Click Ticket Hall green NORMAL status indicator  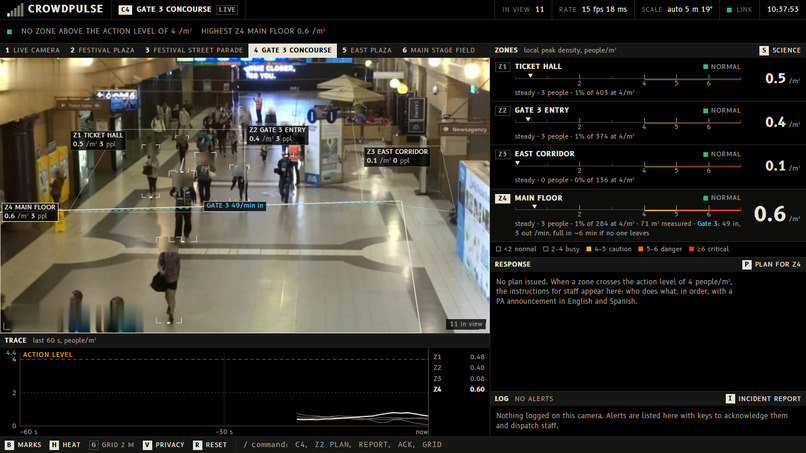705,67
